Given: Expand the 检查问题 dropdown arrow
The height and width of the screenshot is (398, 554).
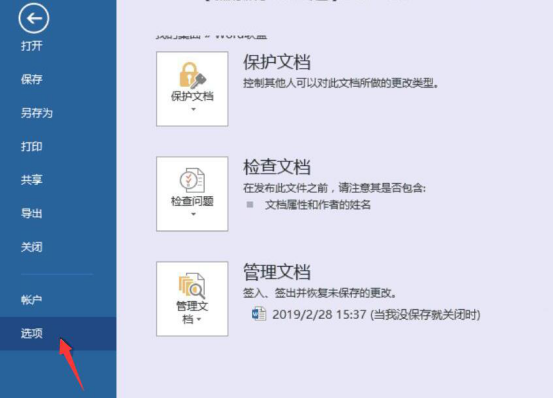Looking at the screenshot, I should (x=193, y=214).
